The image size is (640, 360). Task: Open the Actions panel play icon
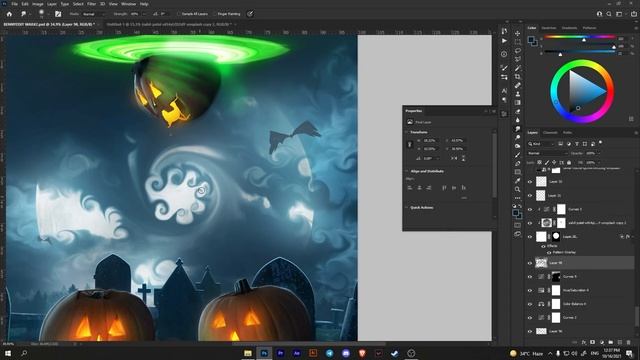click(504, 41)
